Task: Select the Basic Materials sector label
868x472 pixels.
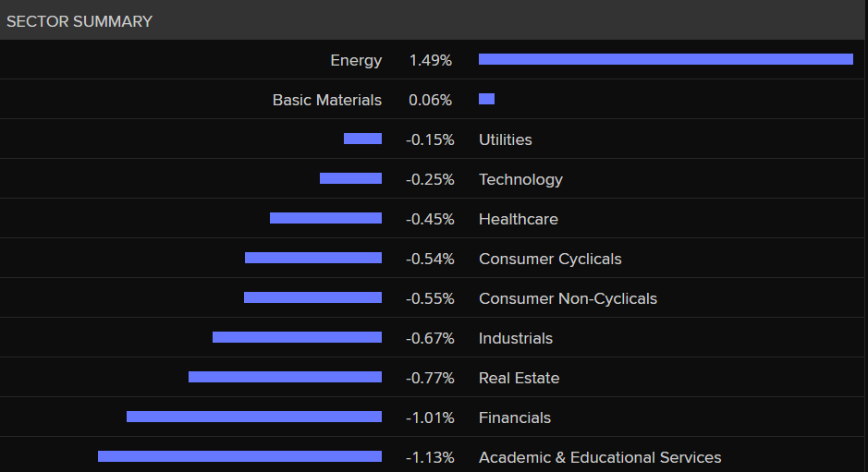Action: [x=326, y=100]
